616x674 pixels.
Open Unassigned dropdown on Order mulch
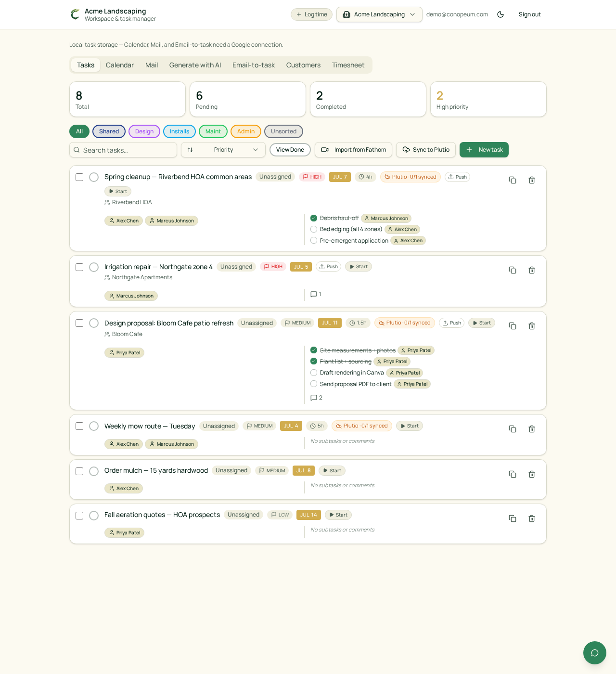click(231, 470)
